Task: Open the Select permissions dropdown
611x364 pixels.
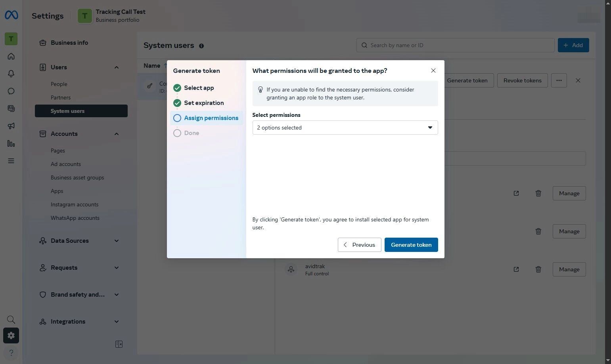Action: click(x=345, y=128)
